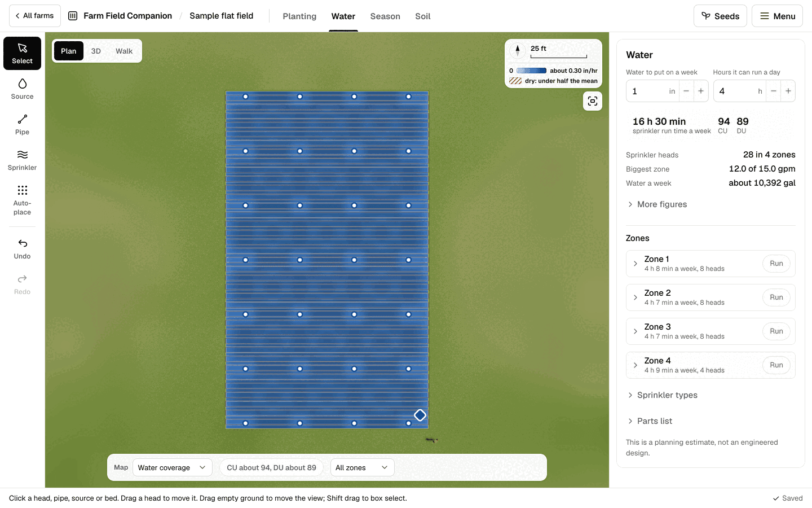Increase water per week with plus
This screenshot has width=812, height=508.
point(701,91)
